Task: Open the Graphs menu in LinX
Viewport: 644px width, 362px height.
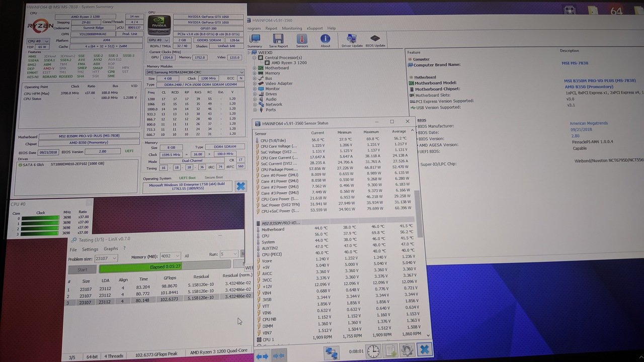Action: 111,249
